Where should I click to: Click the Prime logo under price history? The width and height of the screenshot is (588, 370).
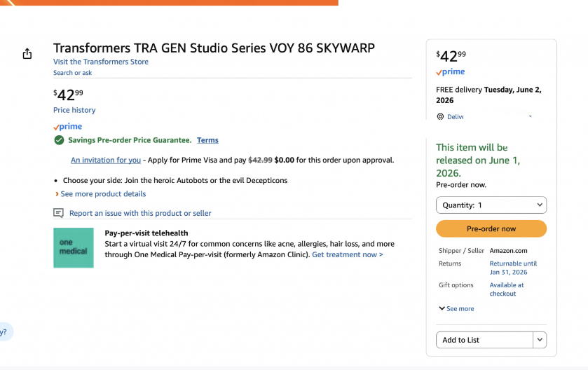pyautogui.click(x=68, y=127)
